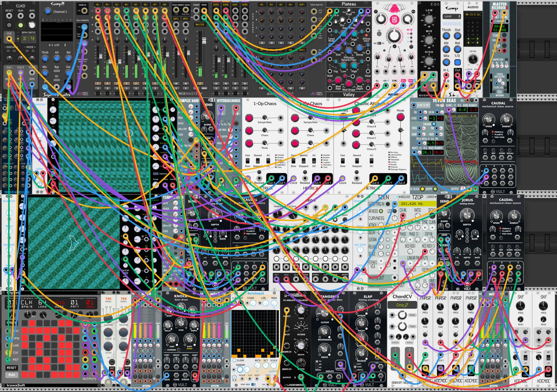Click the pink Chronoblob logo badge
Viewport: 557px width, 392px height.
394,19
